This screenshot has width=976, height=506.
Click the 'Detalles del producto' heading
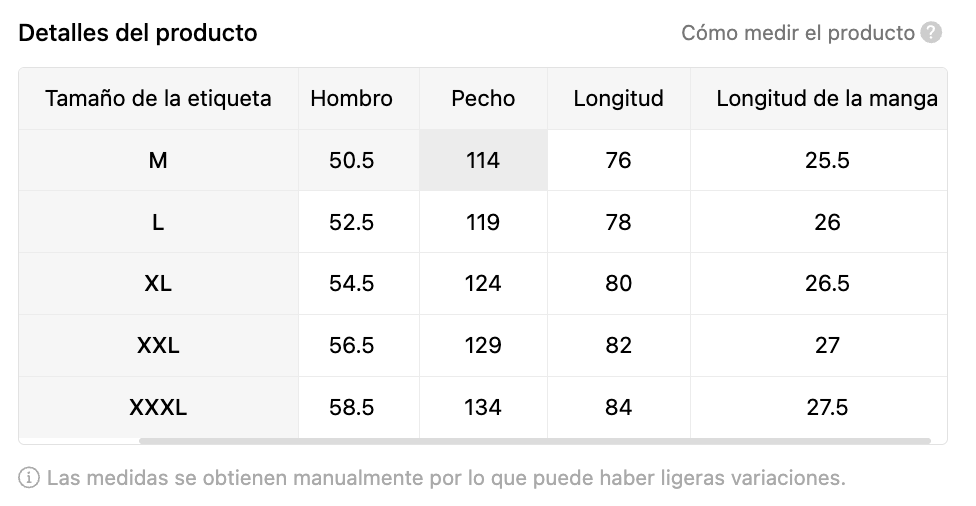[138, 33]
